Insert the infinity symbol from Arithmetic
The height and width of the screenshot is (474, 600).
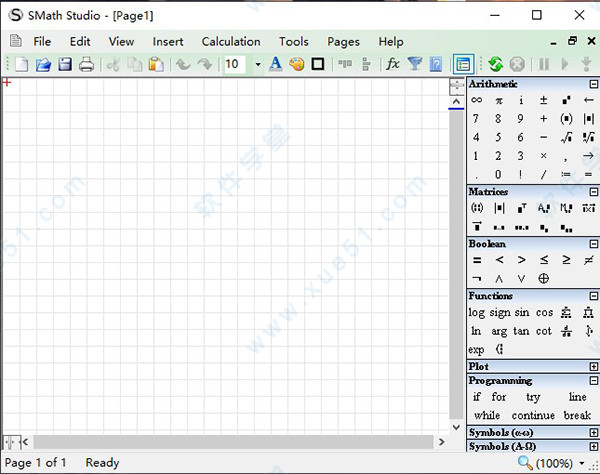[x=476, y=100]
